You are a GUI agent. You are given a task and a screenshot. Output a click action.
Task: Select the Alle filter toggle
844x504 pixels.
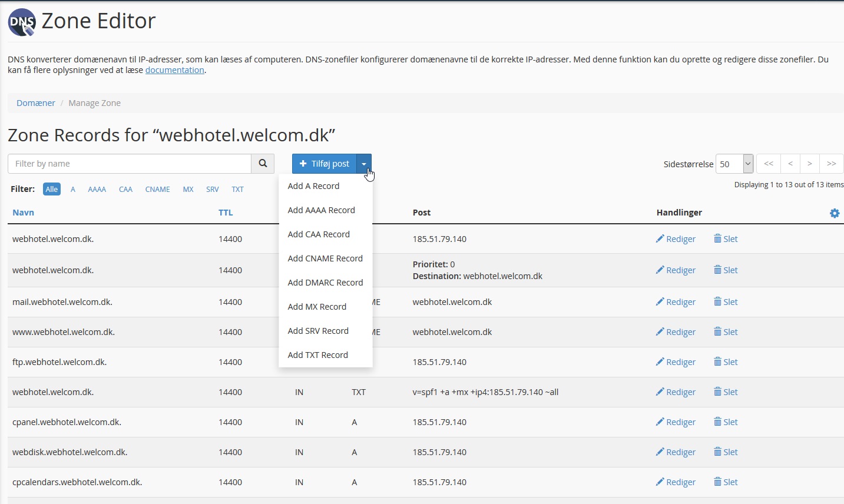tap(52, 189)
